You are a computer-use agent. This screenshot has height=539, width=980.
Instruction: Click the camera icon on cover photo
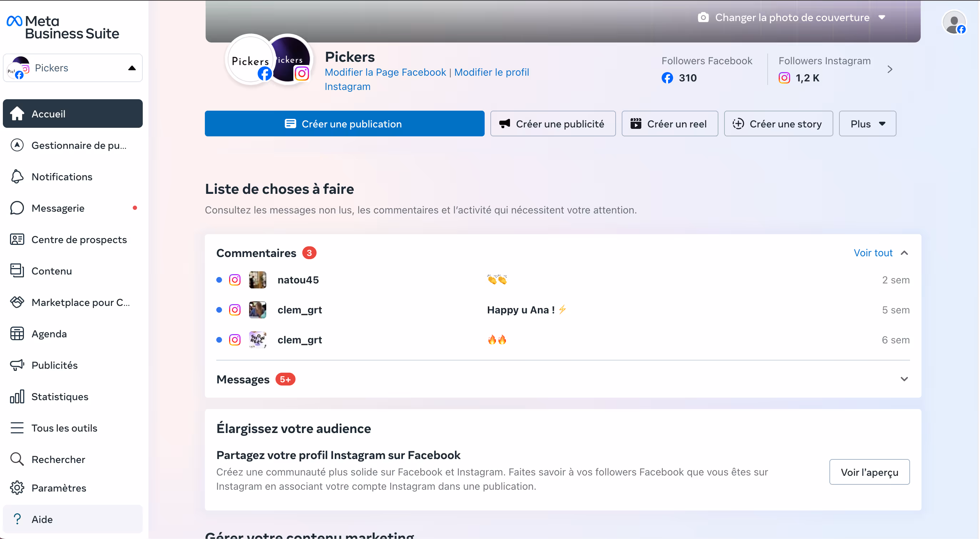703,17
